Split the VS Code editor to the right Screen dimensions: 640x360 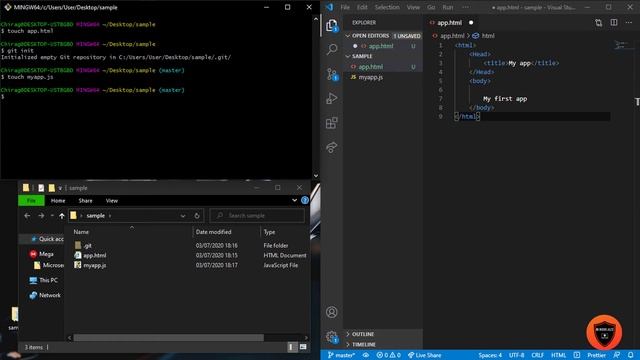pyautogui.click(x=614, y=22)
